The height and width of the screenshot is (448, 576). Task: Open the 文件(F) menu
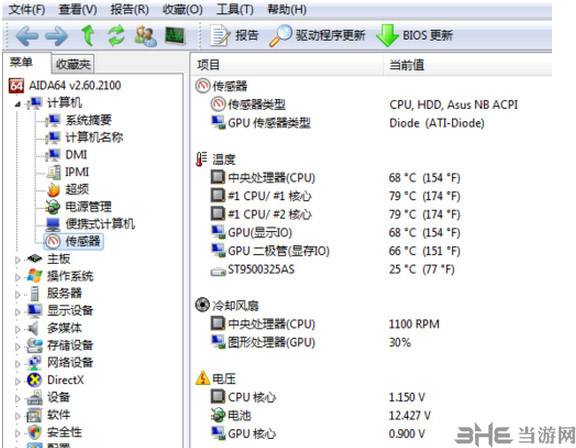(26, 9)
